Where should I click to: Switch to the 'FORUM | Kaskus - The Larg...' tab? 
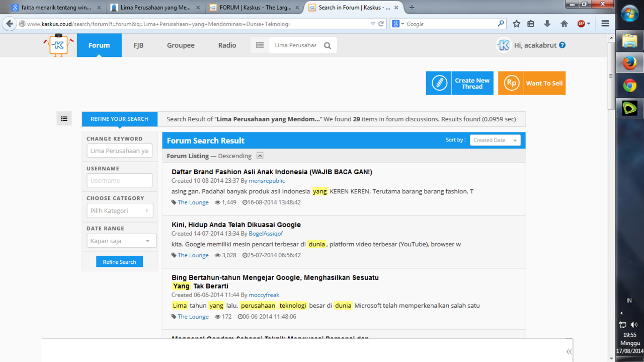coord(254,8)
